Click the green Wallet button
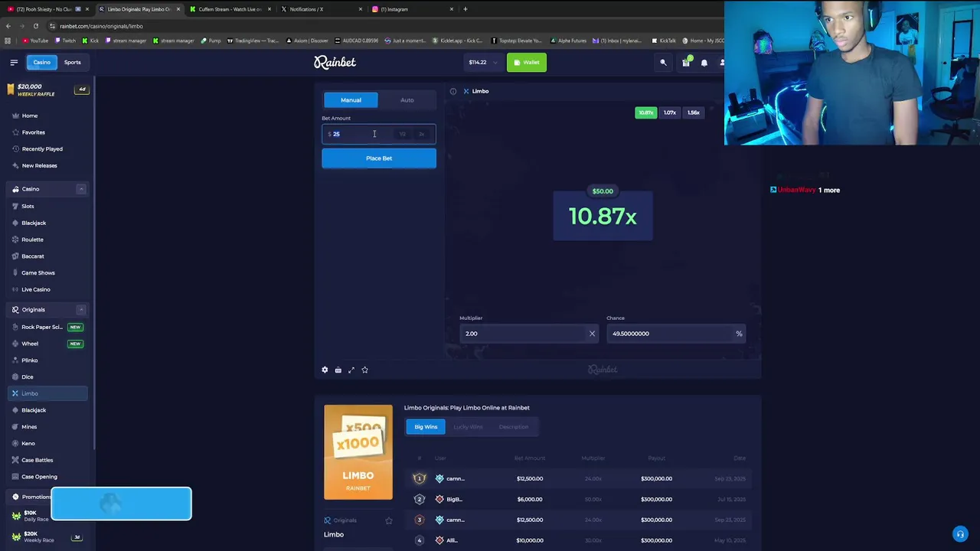The width and height of the screenshot is (980, 551). (527, 63)
